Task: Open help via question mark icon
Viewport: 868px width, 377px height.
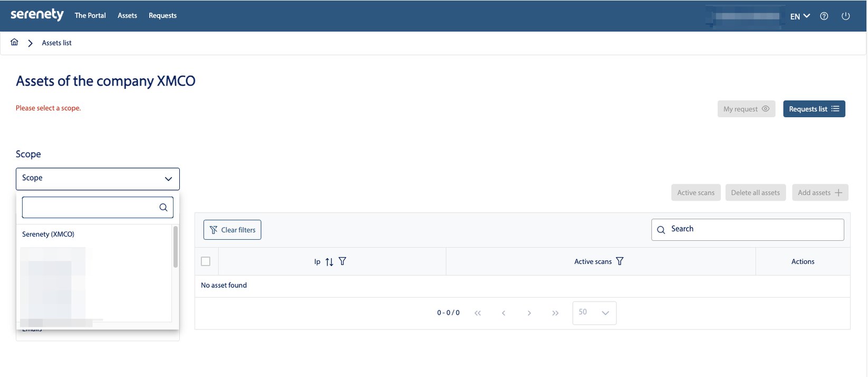Action: (824, 16)
